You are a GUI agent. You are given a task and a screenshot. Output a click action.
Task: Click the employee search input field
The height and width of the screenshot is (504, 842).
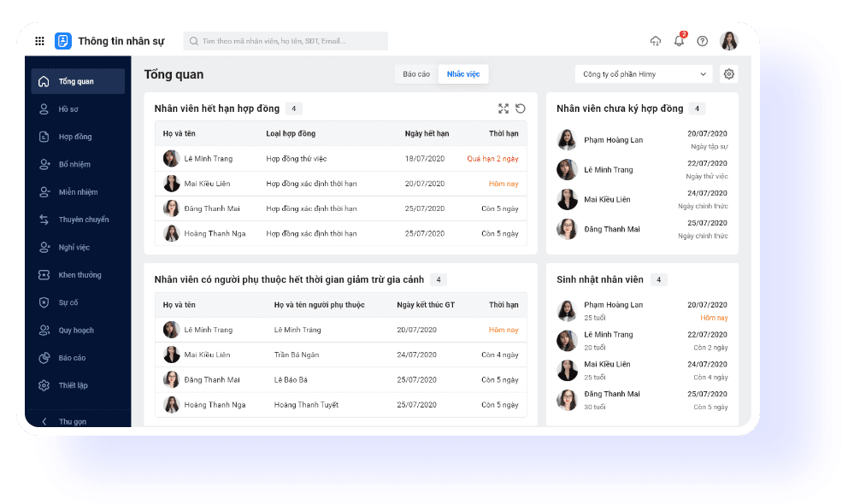click(x=286, y=41)
